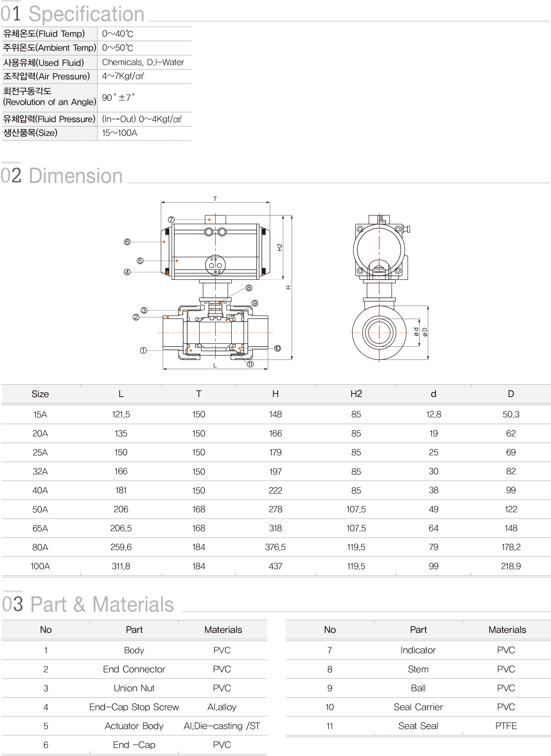Select the L value 206.5 for 65A

[121, 528]
